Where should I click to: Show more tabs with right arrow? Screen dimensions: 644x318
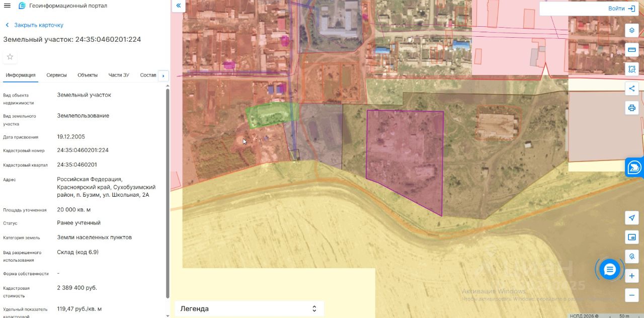click(x=163, y=76)
